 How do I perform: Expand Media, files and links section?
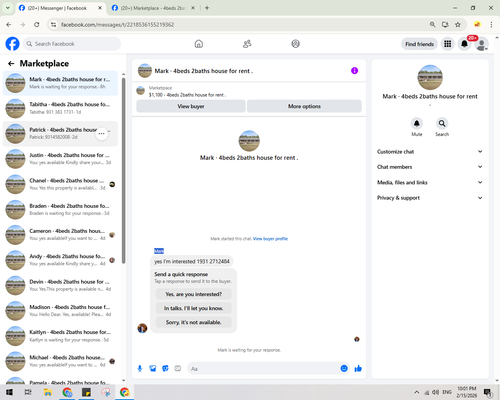click(430, 182)
